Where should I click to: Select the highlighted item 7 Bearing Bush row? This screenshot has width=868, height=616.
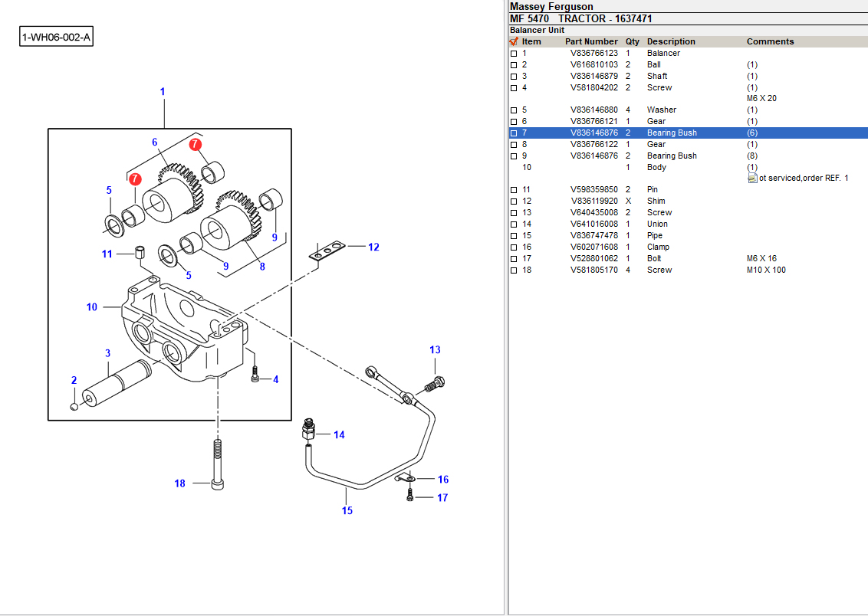point(672,133)
